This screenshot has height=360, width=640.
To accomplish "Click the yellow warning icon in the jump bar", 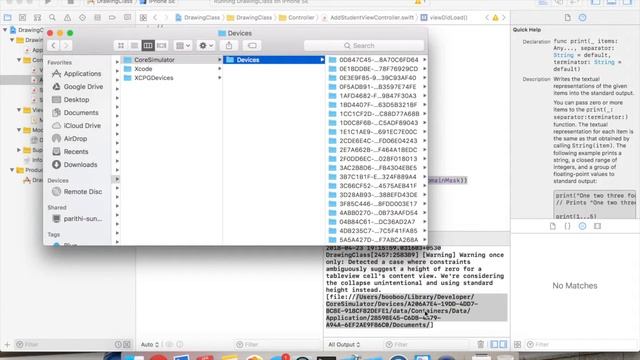I will (x=495, y=18).
